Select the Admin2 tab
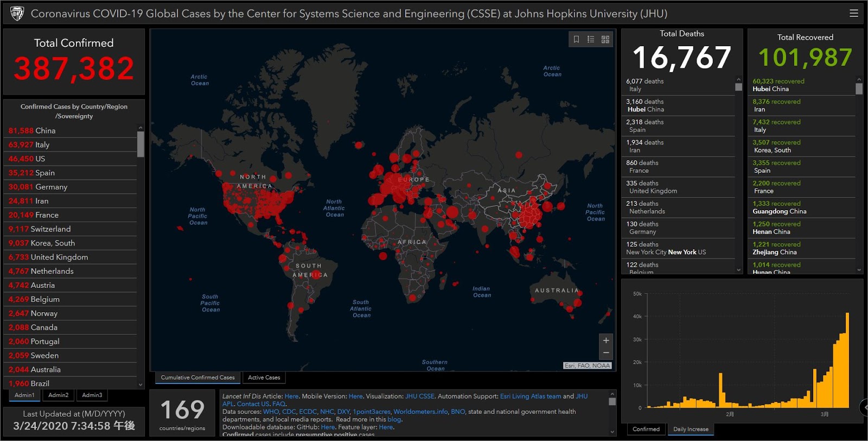The image size is (868, 441). (59, 395)
